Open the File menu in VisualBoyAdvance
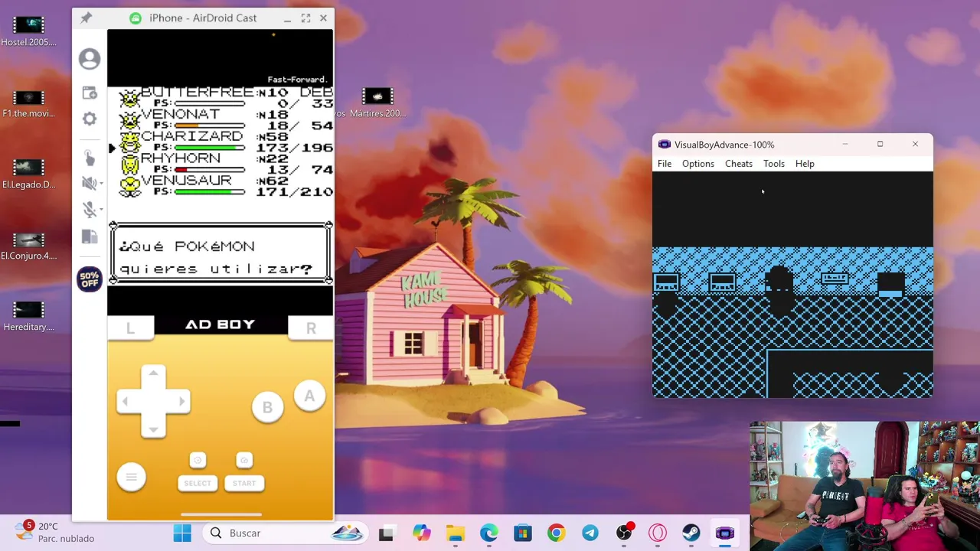The image size is (980, 551). tap(665, 164)
